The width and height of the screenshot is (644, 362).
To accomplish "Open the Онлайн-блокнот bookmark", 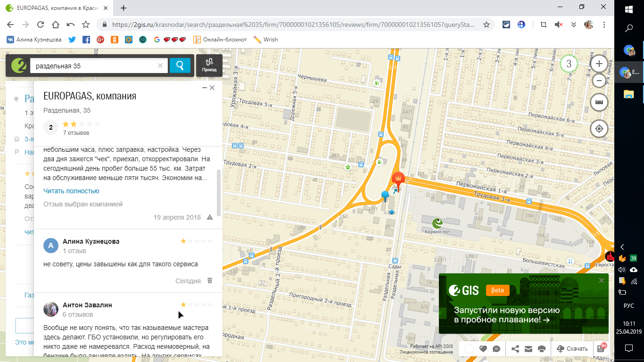I will (219, 40).
